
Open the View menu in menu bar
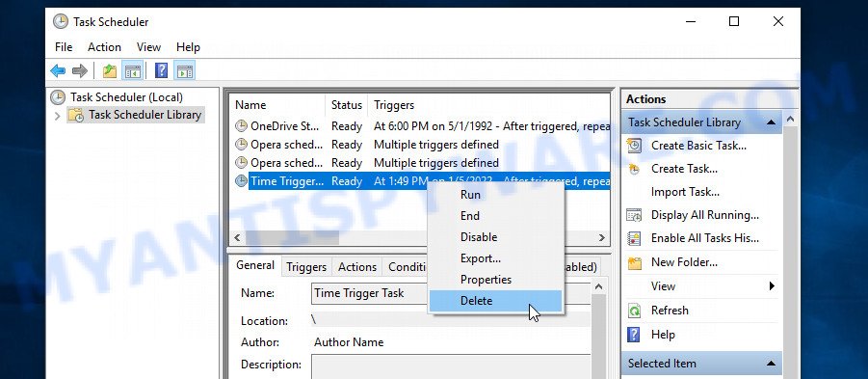point(148,47)
